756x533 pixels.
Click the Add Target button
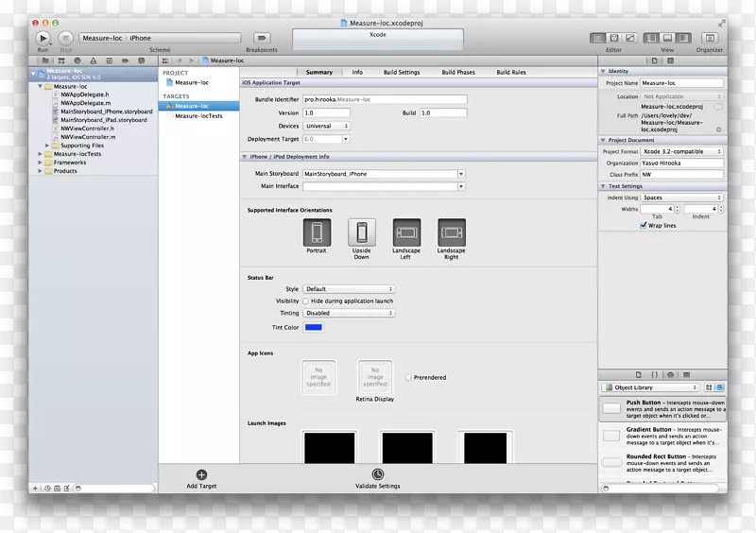pyautogui.click(x=201, y=479)
